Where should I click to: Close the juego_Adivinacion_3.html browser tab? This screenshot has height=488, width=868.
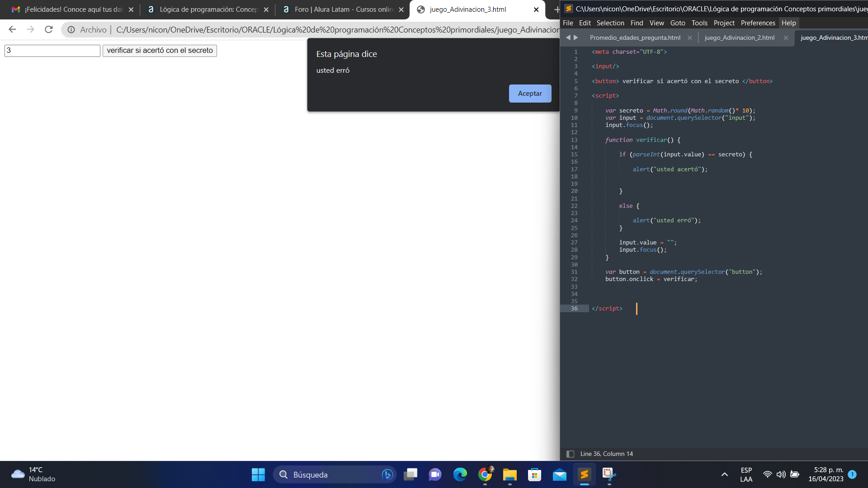(x=536, y=9)
